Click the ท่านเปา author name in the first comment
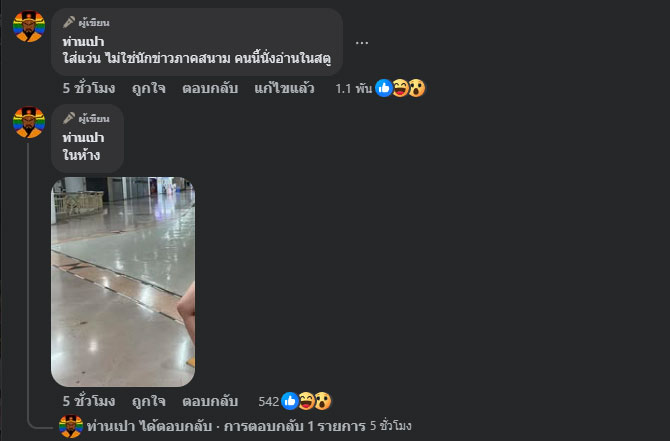Viewport: 670px width, 441px height. (x=83, y=42)
